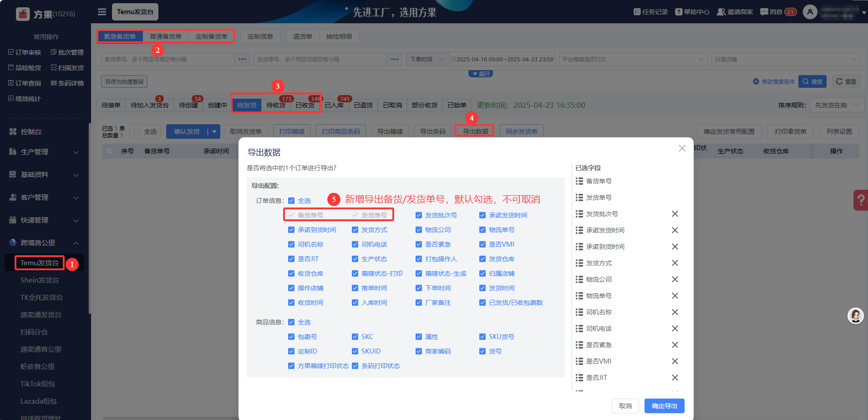Open the messages icon

pos(764,12)
